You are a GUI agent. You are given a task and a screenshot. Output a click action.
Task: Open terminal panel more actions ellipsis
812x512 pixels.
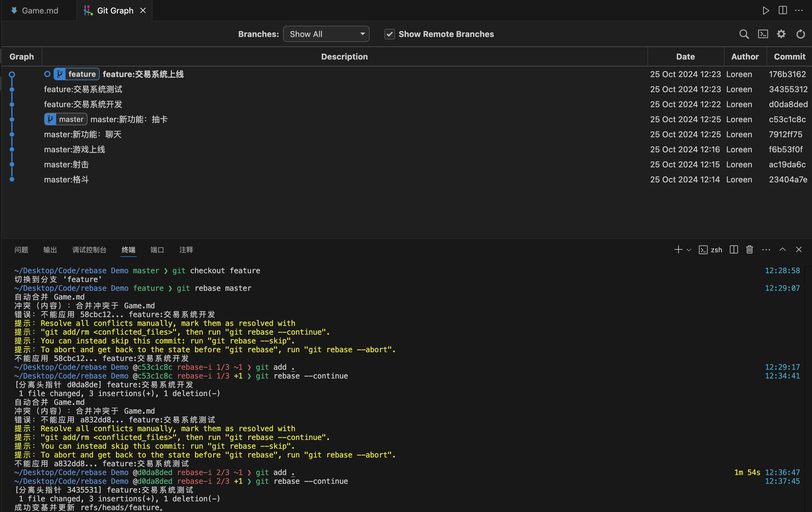[766, 249]
